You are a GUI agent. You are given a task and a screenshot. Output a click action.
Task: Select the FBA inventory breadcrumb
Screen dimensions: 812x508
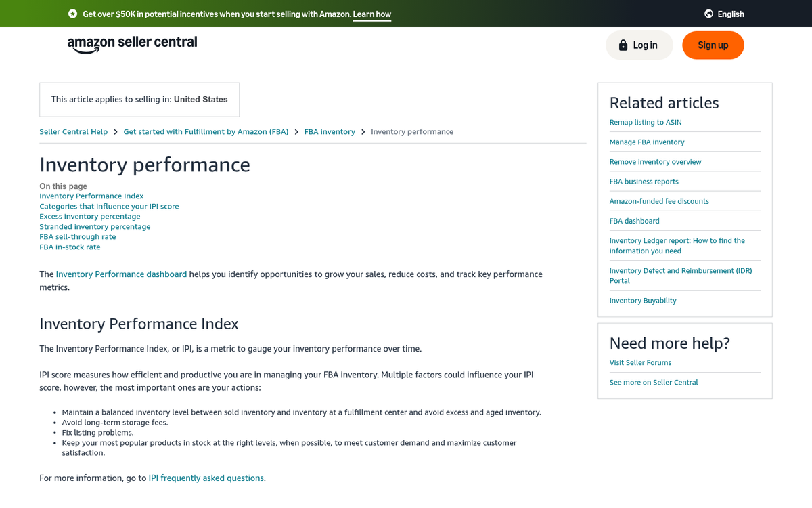(x=330, y=131)
